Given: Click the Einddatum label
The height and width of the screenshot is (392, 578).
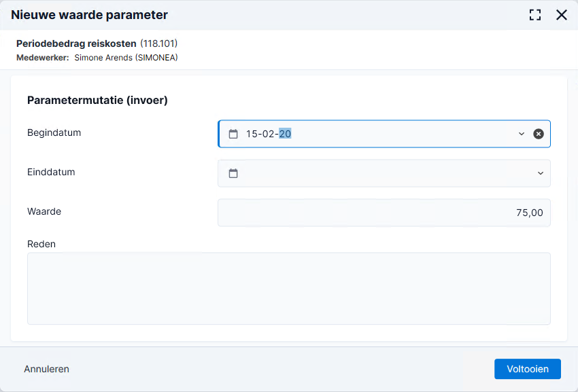Looking at the screenshot, I should tap(51, 172).
